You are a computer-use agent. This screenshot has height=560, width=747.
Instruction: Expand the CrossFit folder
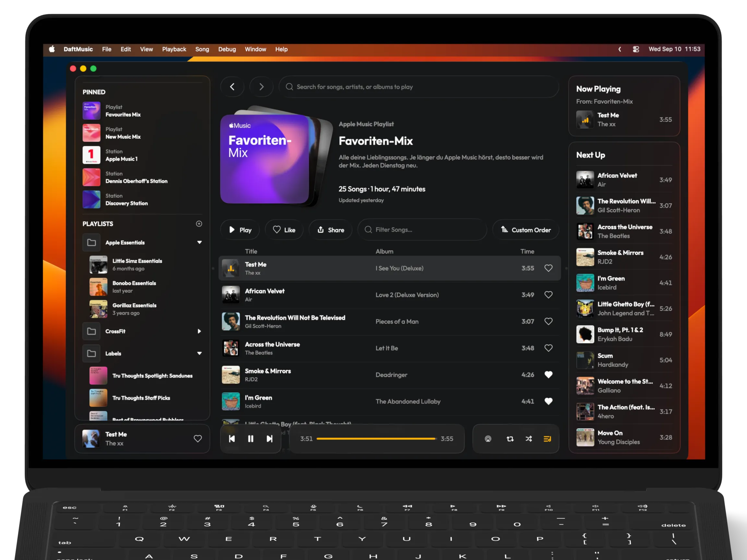199,331
